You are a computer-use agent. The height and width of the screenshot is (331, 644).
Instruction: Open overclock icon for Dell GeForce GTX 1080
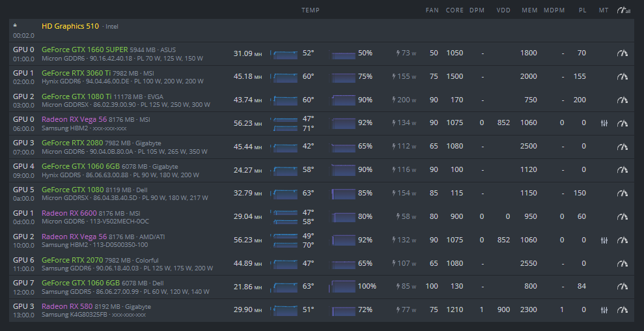623,194
